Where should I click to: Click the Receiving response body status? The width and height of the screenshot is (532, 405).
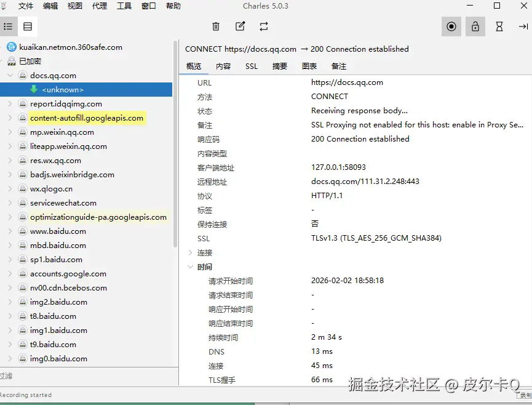point(359,111)
